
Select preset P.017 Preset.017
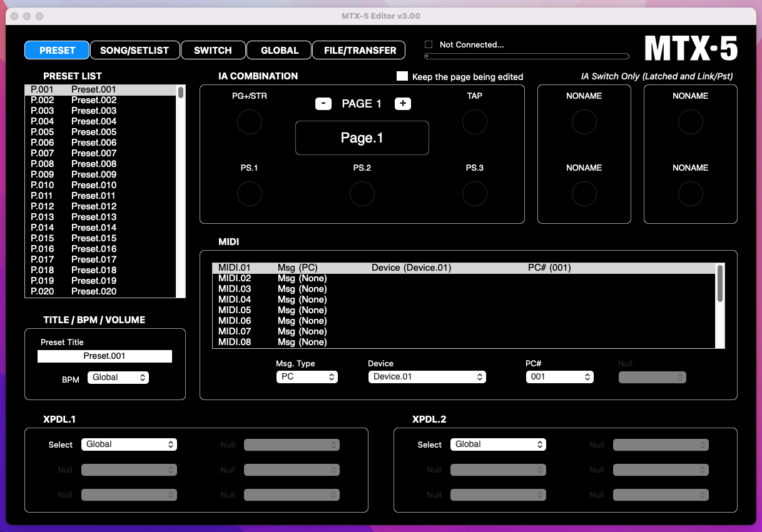(101, 259)
